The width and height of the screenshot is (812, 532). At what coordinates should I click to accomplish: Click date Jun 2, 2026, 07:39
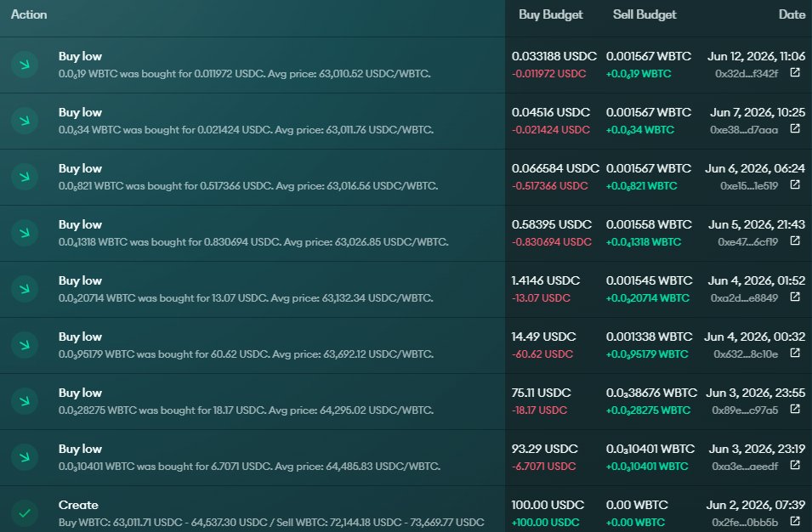756,505
